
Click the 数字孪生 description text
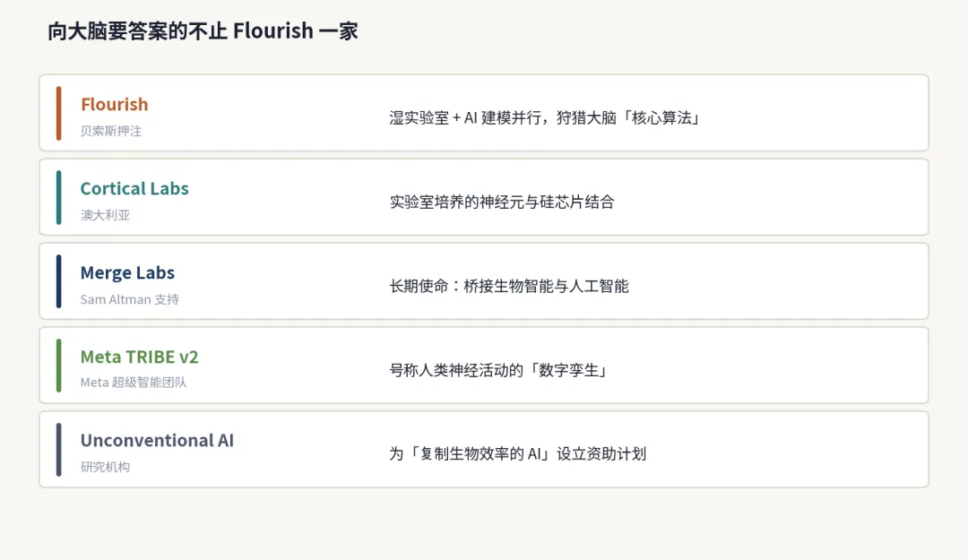tap(499, 370)
